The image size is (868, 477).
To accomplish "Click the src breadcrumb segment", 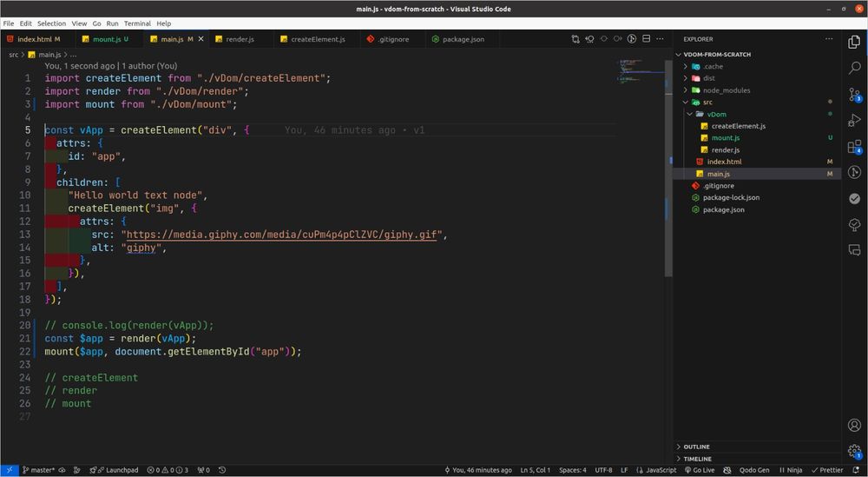I will [13, 54].
